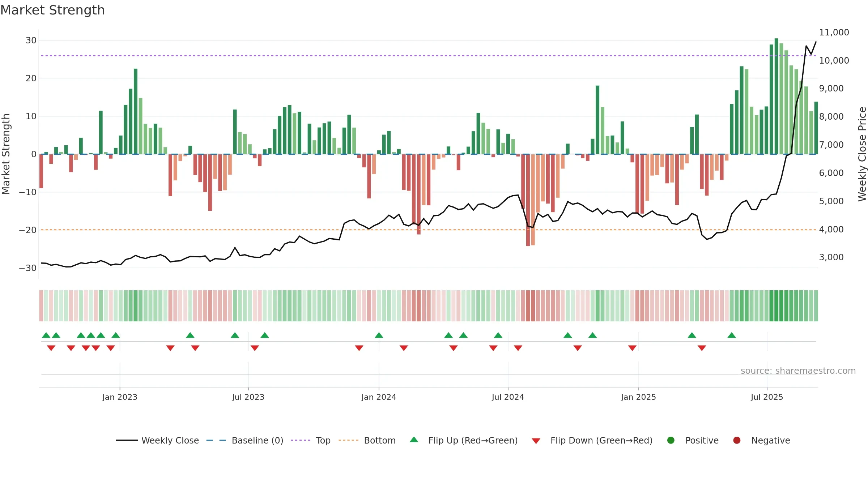The image size is (868, 488).
Task: Click the Jan 2023 axis label
Action: (120, 397)
